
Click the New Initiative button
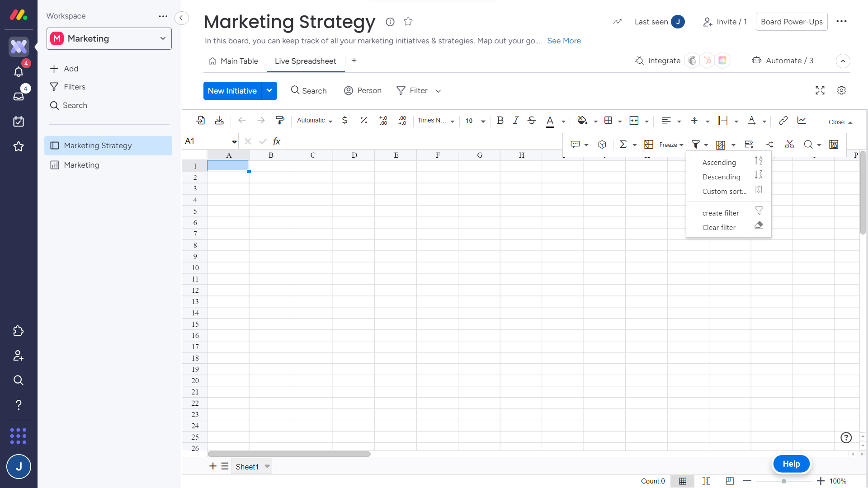click(232, 91)
